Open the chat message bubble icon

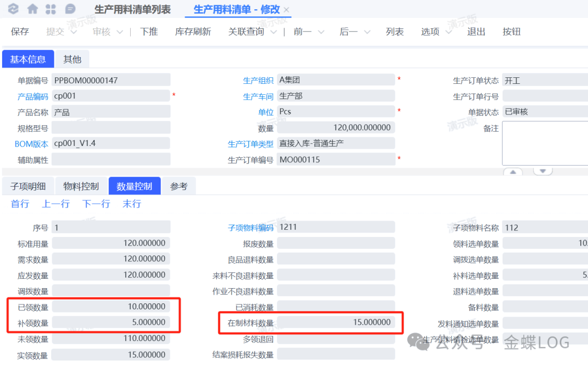(x=70, y=9)
